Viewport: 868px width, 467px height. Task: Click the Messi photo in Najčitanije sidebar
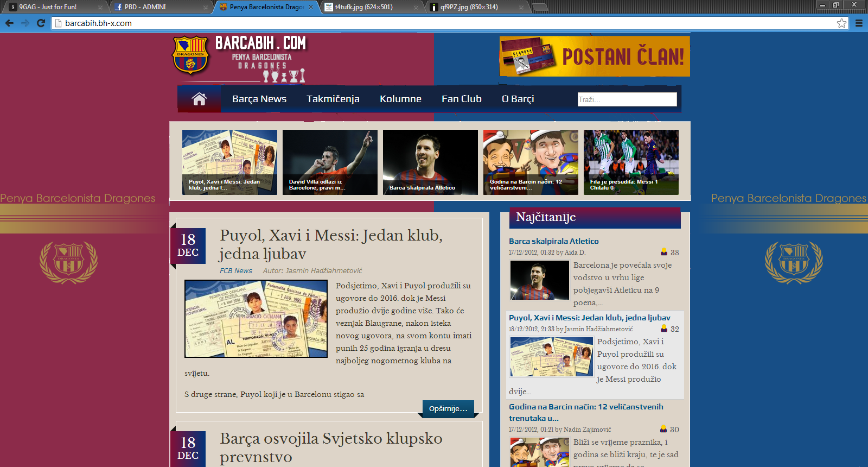tap(540, 280)
